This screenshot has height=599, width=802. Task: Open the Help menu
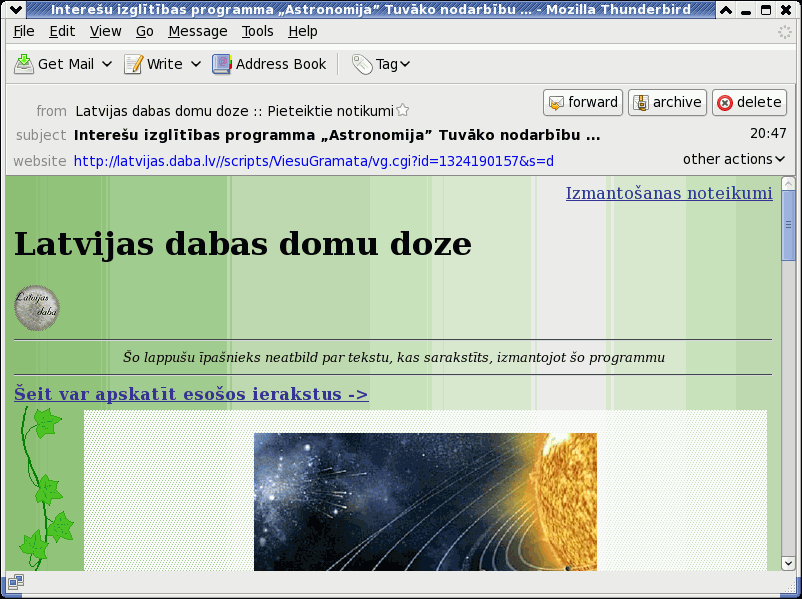(x=302, y=31)
